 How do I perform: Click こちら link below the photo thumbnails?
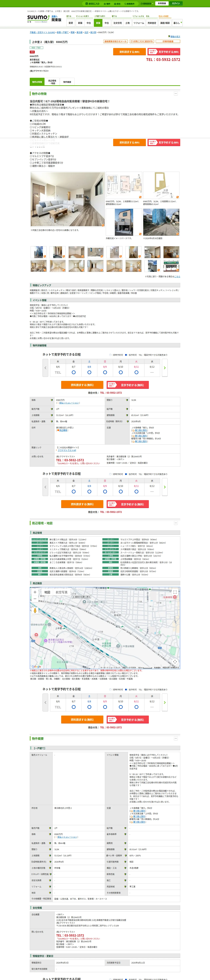pyautogui.click(x=177, y=277)
